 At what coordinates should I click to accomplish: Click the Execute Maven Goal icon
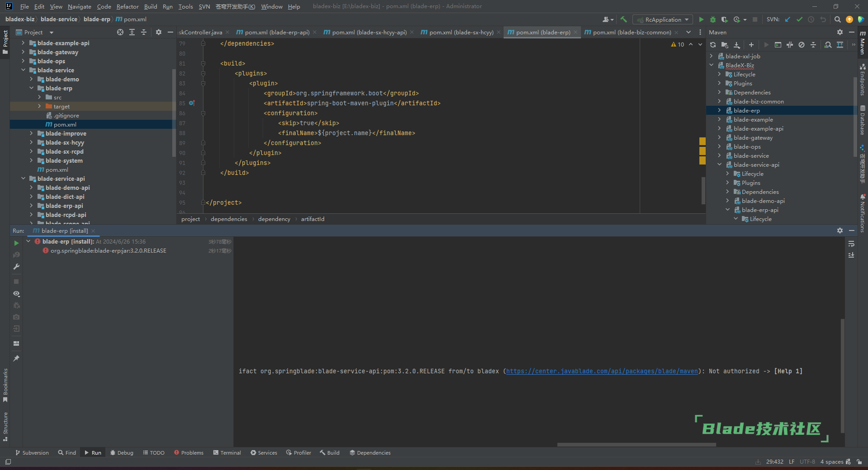(x=778, y=45)
